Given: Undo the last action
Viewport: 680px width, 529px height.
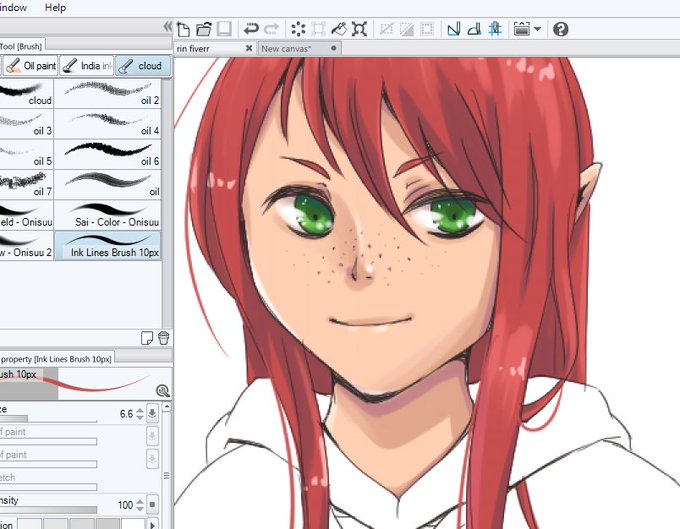Looking at the screenshot, I should point(251,29).
